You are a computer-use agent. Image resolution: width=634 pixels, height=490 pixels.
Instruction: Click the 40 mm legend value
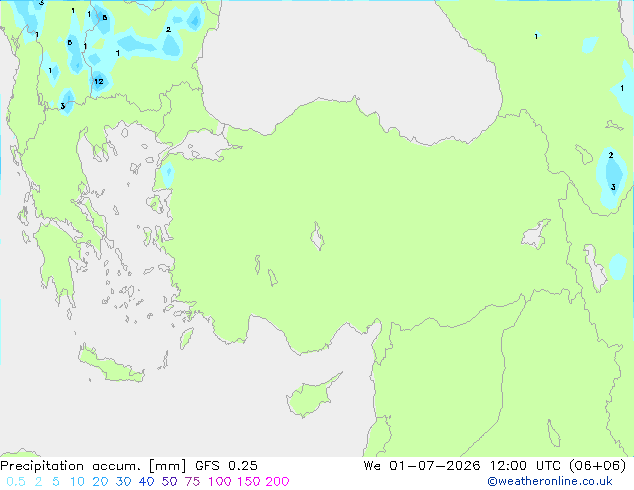(x=146, y=482)
